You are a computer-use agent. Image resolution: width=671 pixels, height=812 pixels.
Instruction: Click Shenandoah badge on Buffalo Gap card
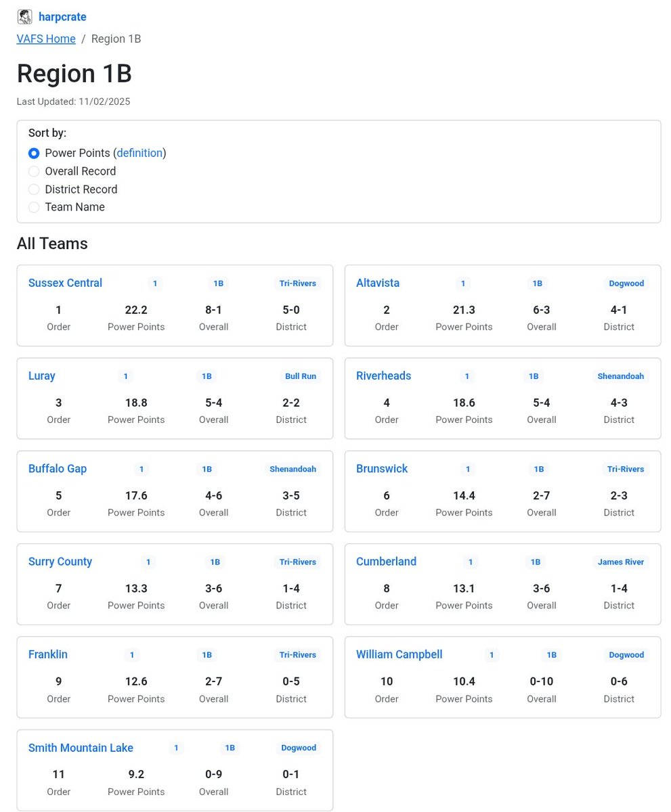coord(293,469)
